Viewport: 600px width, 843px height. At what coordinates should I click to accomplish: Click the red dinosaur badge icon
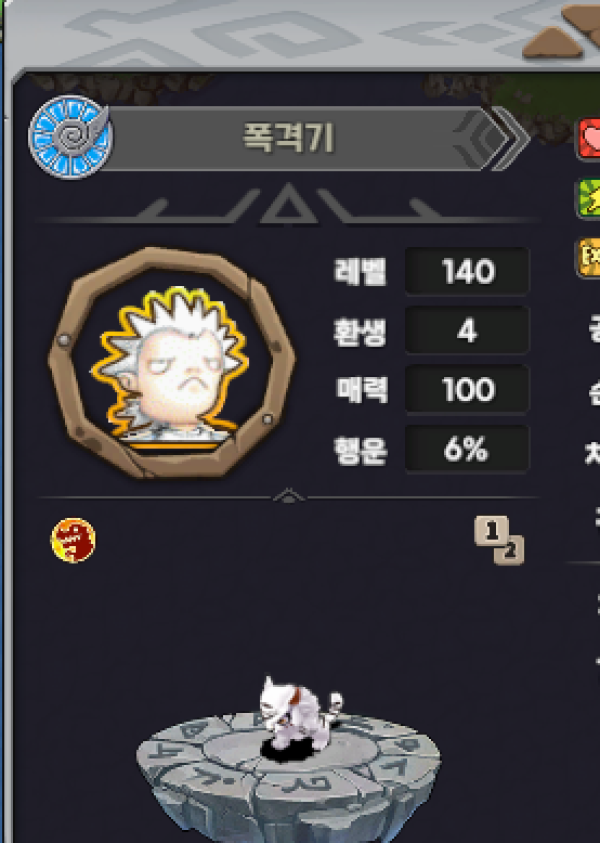[73, 540]
